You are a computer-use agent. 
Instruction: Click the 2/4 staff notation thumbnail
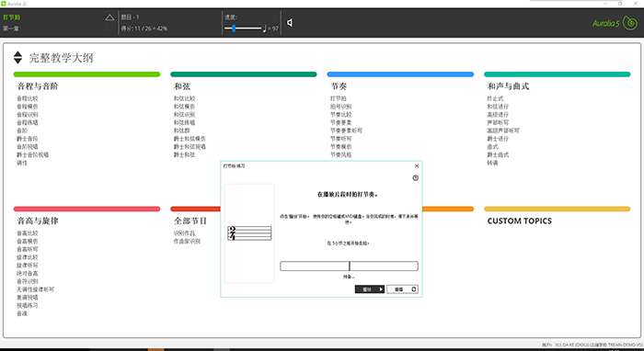click(249, 232)
